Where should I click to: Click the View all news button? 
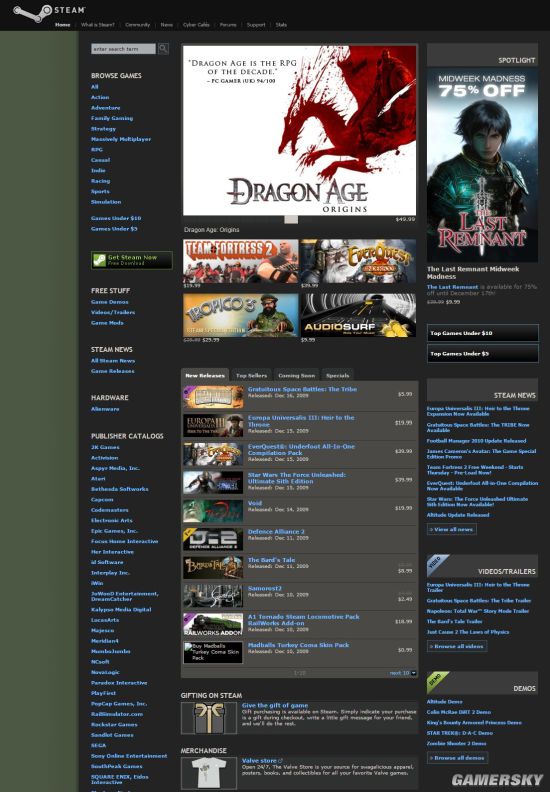coord(452,529)
